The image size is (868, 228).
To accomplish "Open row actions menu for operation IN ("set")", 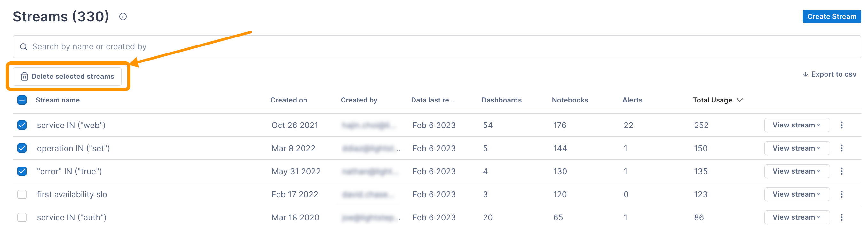I will pyautogui.click(x=842, y=148).
